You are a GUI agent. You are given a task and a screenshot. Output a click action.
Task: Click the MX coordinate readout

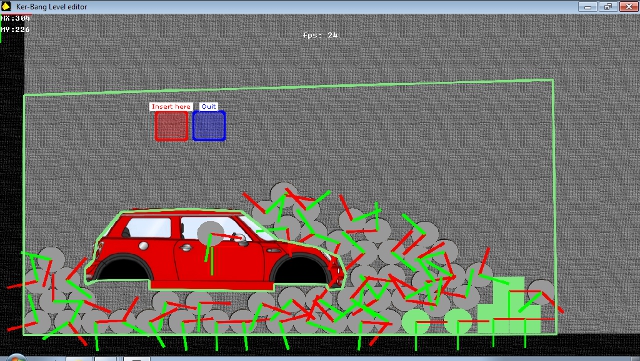pyautogui.click(x=15, y=18)
